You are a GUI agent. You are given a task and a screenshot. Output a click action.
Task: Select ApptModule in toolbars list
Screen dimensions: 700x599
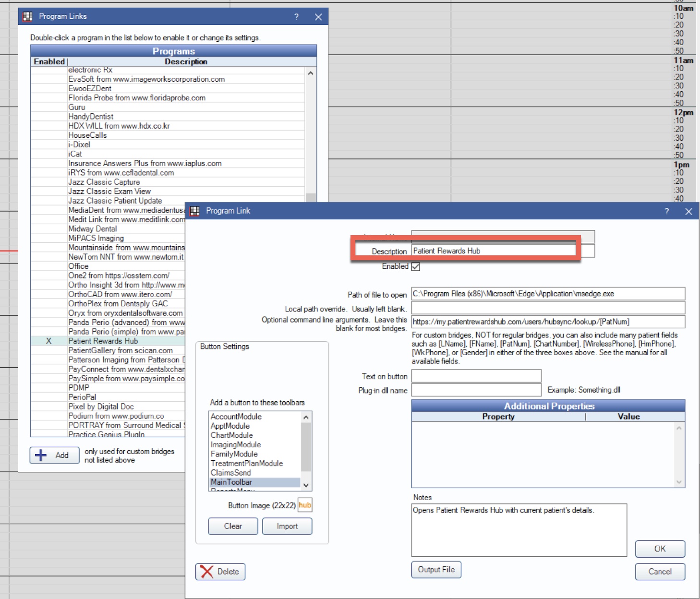pyautogui.click(x=255, y=426)
